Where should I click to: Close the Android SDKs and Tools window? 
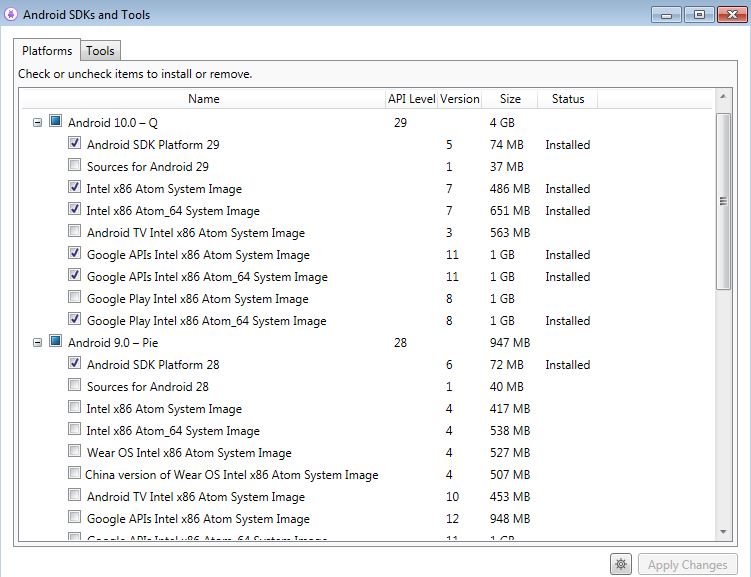click(732, 15)
